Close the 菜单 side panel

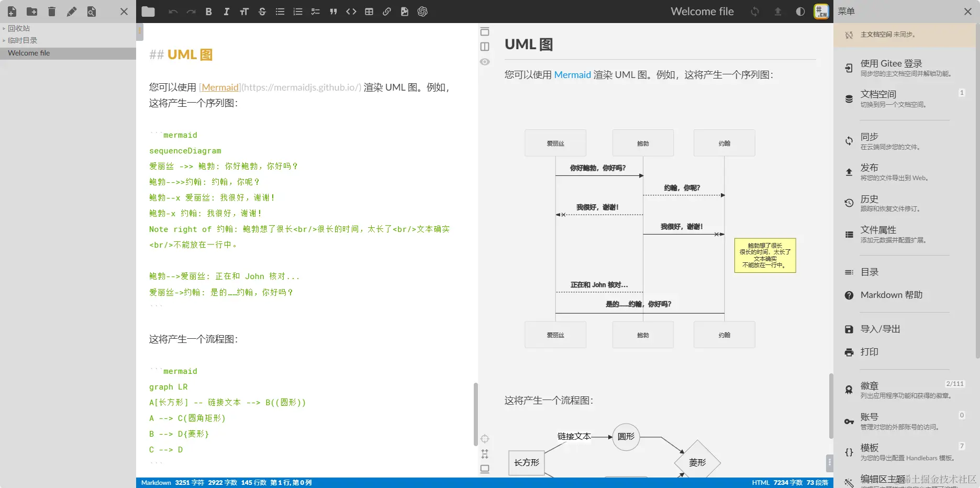point(968,12)
